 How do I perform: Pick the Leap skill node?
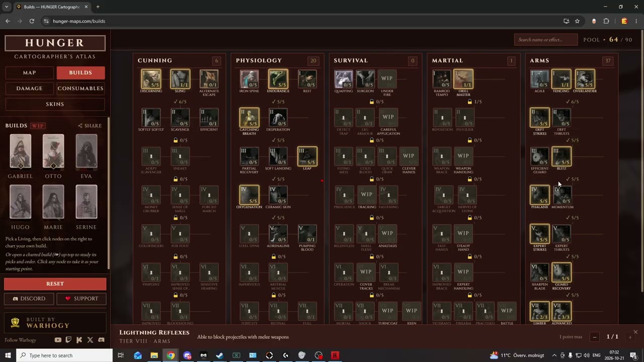click(307, 156)
